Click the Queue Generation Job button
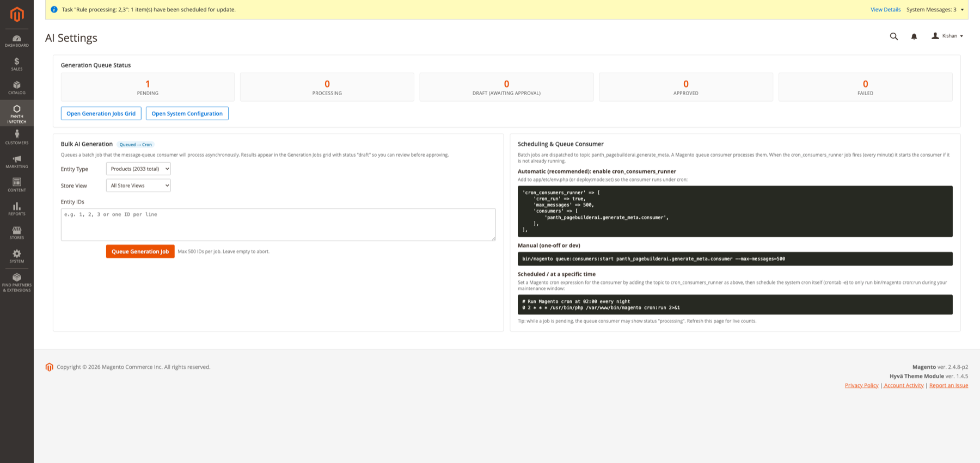Viewport: 980px width, 463px height. point(140,251)
